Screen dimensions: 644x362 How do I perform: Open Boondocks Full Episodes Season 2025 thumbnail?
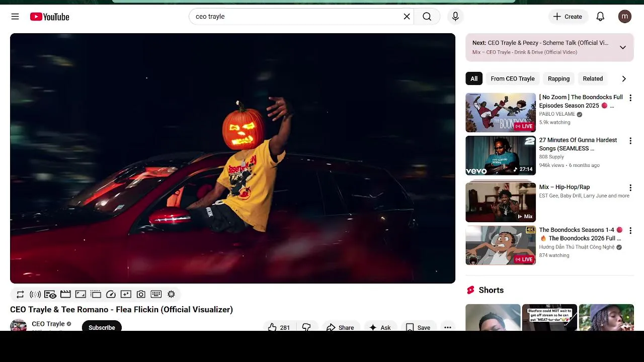(x=501, y=112)
